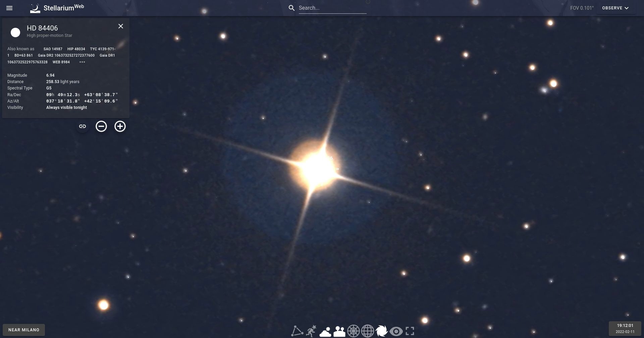
Task: Open the date and time panel
Action: click(625, 328)
